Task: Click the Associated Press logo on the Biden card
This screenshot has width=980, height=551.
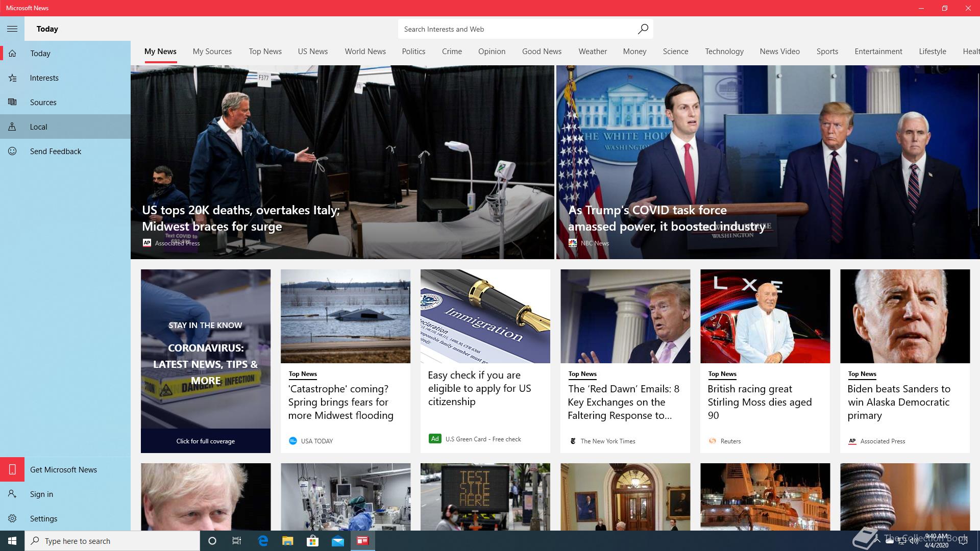Action: 852,441
